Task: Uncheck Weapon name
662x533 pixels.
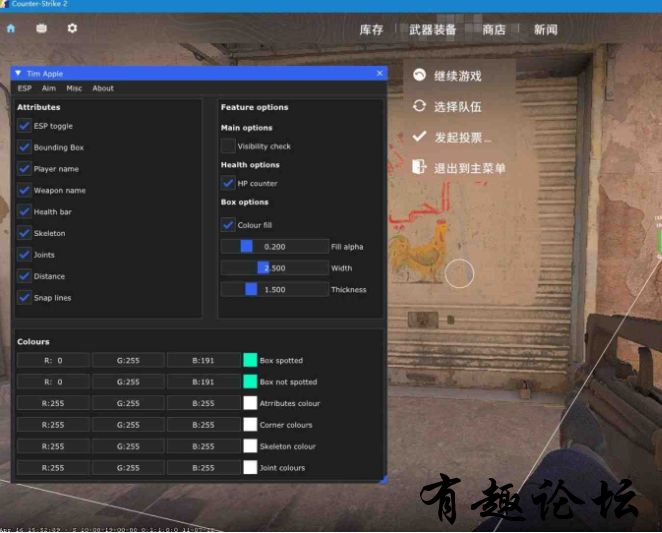Action: pyautogui.click(x=24, y=190)
